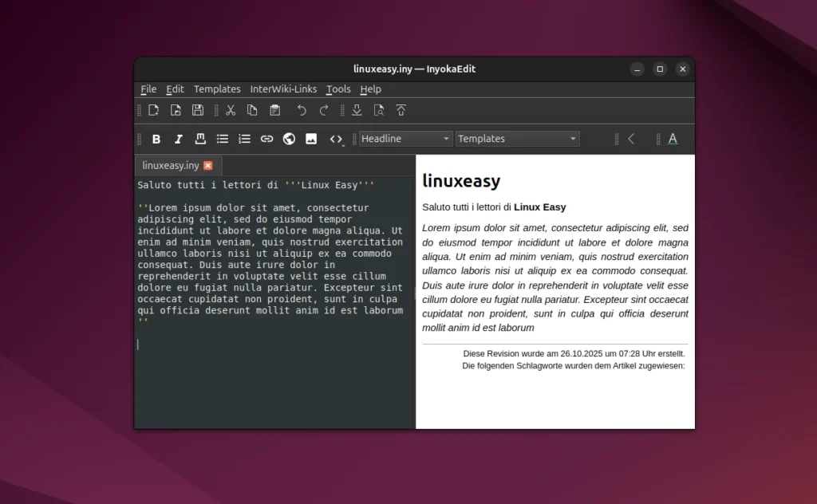Image resolution: width=817 pixels, height=504 pixels.
Task: Toggle bold formatting
Action: coord(156,138)
